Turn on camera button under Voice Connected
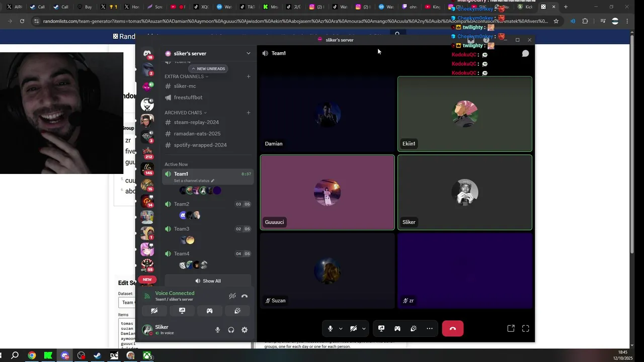 (x=154, y=311)
